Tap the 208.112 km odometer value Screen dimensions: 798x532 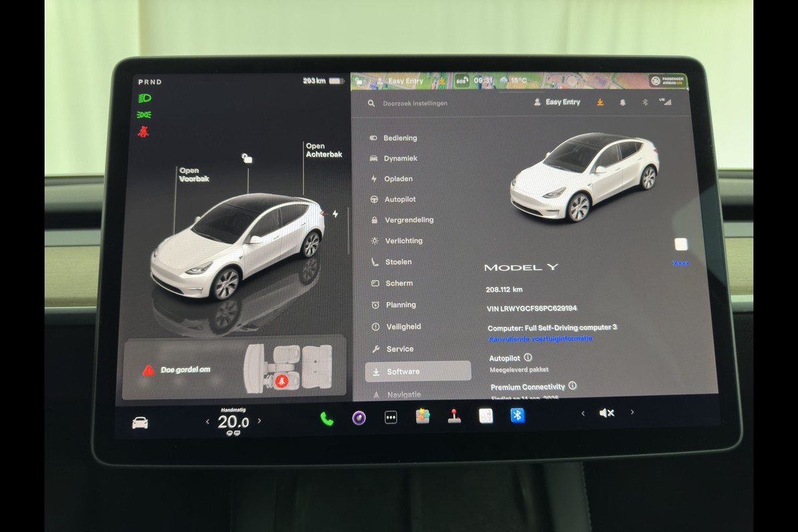pyautogui.click(x=504, y=289)
